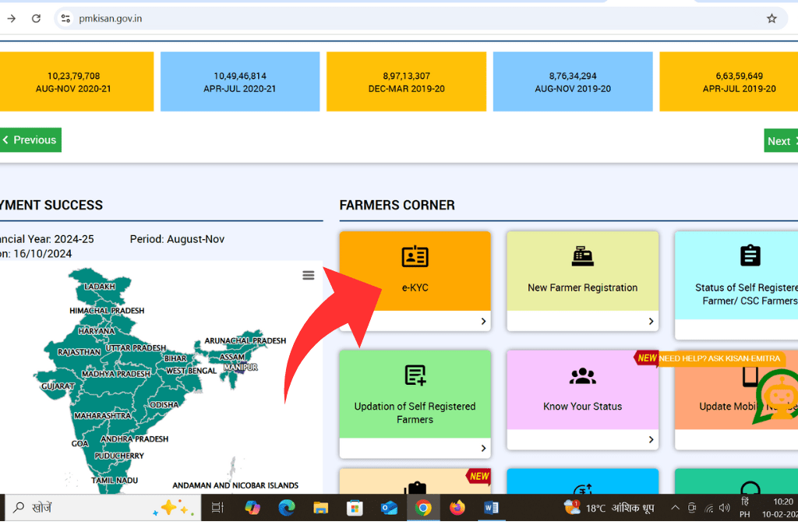Go to Previous installment slides
Viewport: 798px width, 532px height.
(30, 140)
